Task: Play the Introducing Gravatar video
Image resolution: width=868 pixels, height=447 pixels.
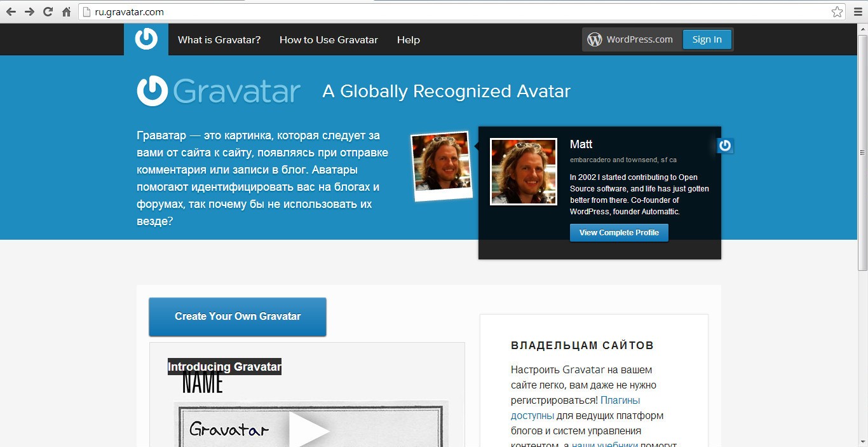Action: (309, 430)
